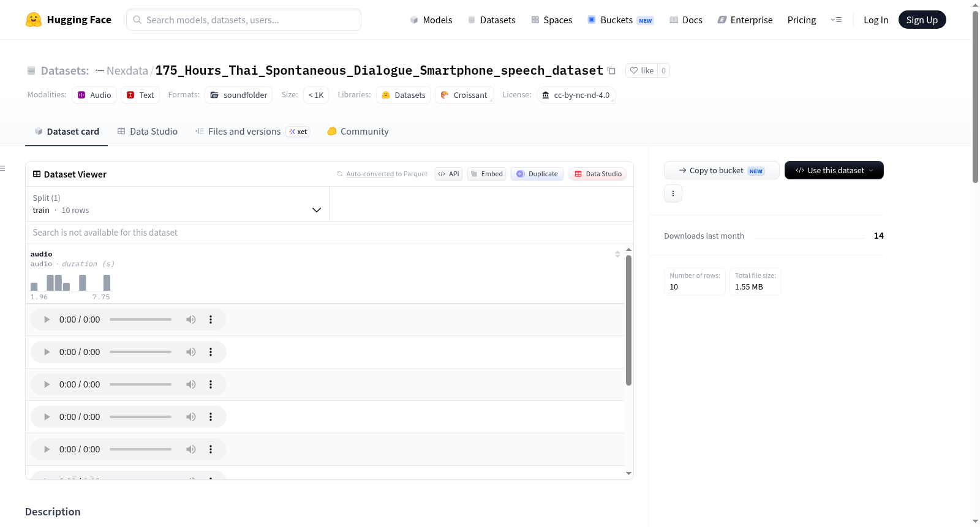Expand the extra navigation menu icon
The image size is (980, 527).
coord(836,20)
